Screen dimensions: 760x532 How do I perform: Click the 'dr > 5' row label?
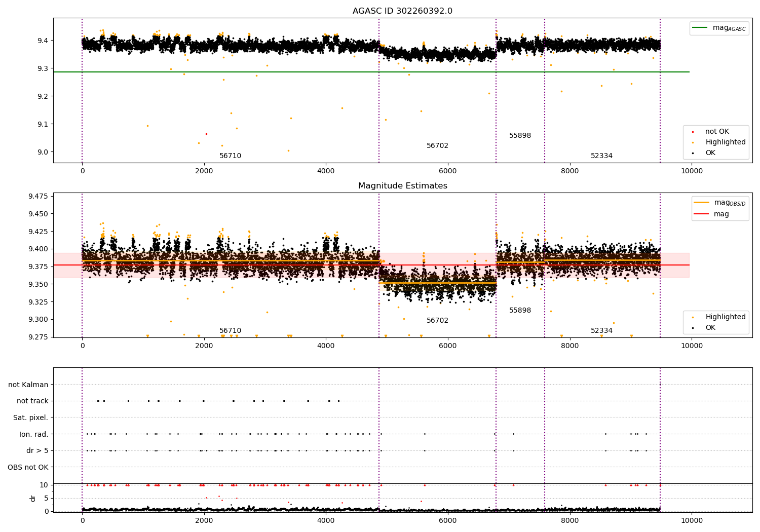pyautogui.click(x=37, y=450)
